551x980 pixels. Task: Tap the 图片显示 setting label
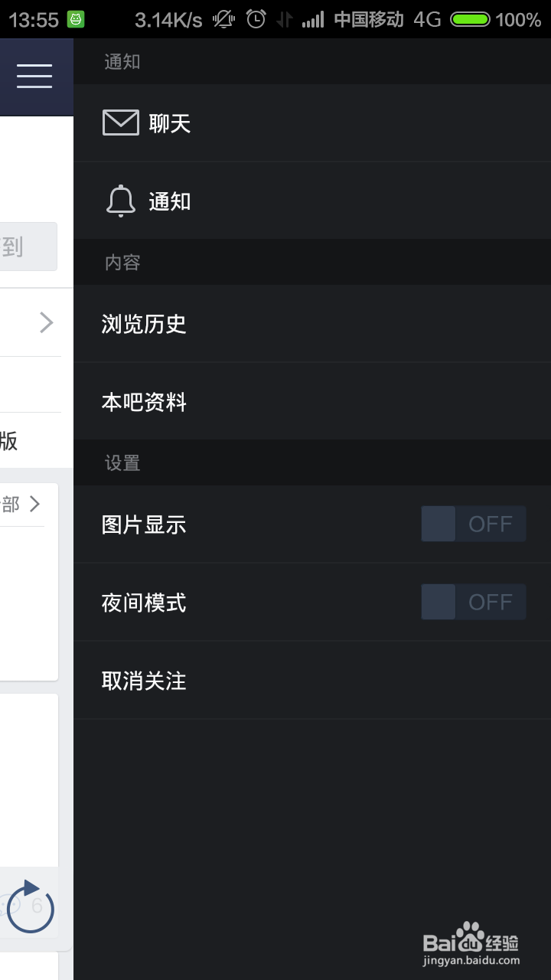[x=144, y=524]
